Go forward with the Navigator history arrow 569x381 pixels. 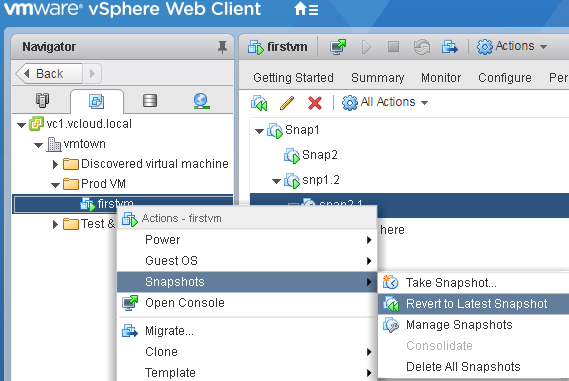[x=92, y=74]
